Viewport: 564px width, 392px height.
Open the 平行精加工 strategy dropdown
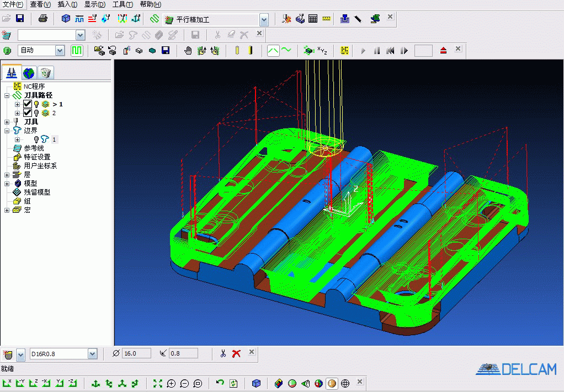click(264, 20)
